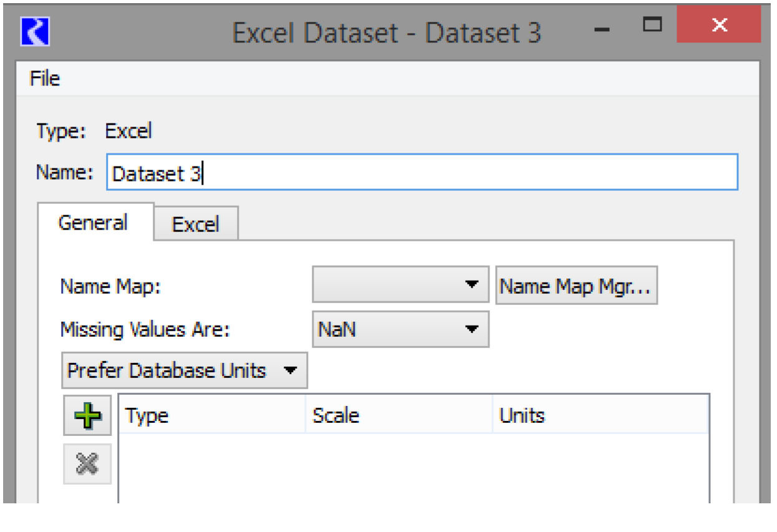This screenshot has height=532, width=777.
Task: Switch to the Excel tab
Action: (196, 224)
